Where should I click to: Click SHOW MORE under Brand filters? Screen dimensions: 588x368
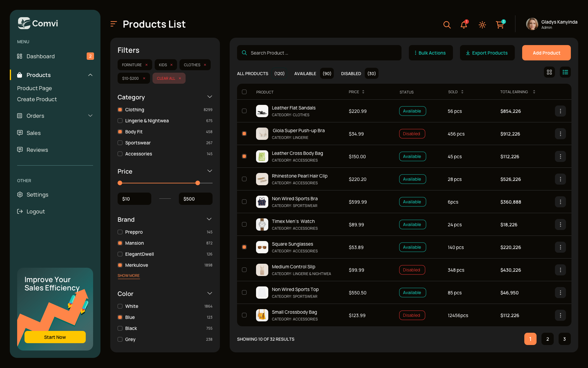click(128, 275)
